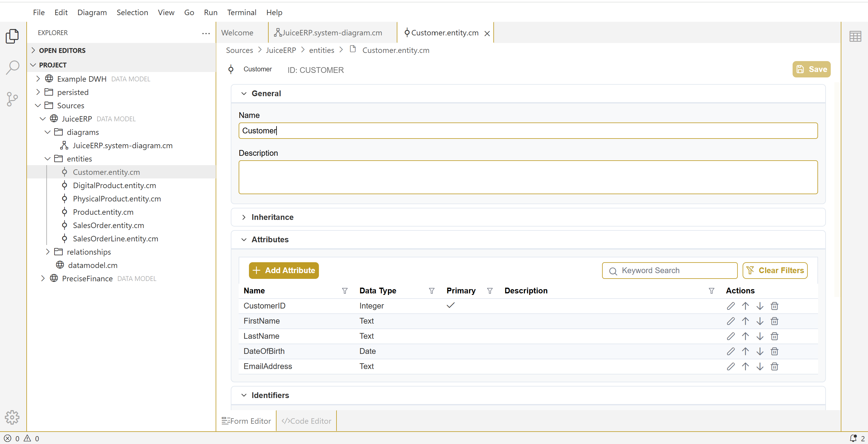868x444 pixels.
Task: Open the Source Control view icon
Action: coord(12,99)
